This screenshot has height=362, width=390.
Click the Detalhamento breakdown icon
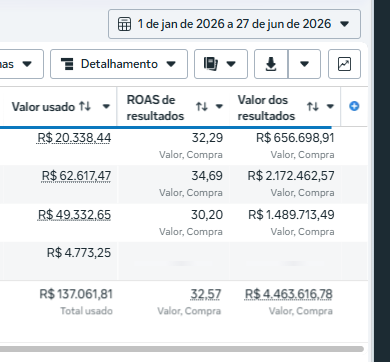67,64
